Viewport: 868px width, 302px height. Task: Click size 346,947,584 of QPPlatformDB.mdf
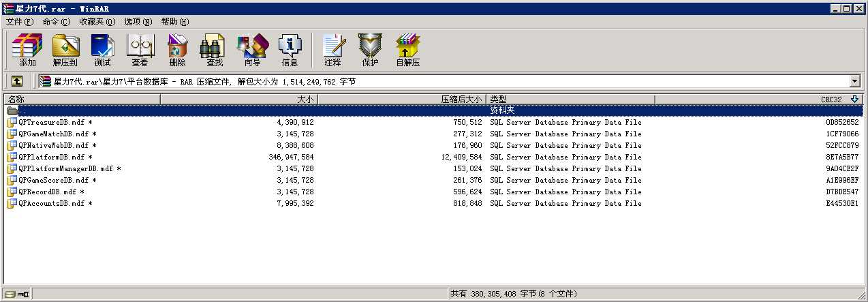(x=291, y=157)
